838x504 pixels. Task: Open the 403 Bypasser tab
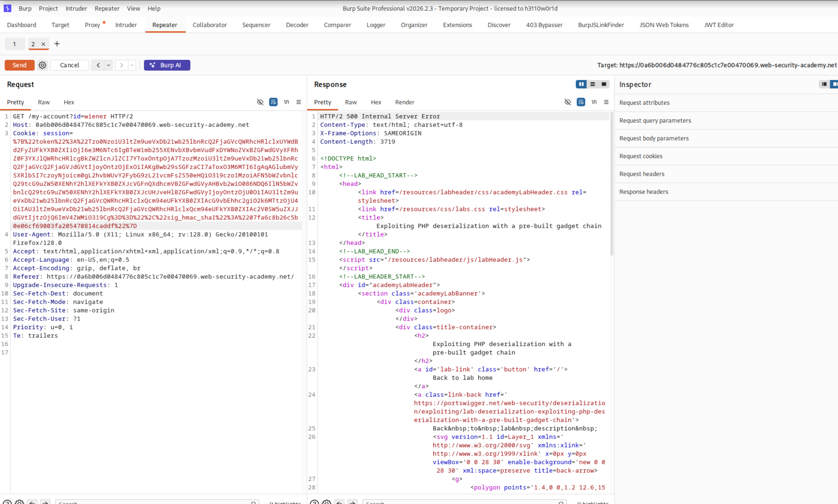(x=544, y=25)
